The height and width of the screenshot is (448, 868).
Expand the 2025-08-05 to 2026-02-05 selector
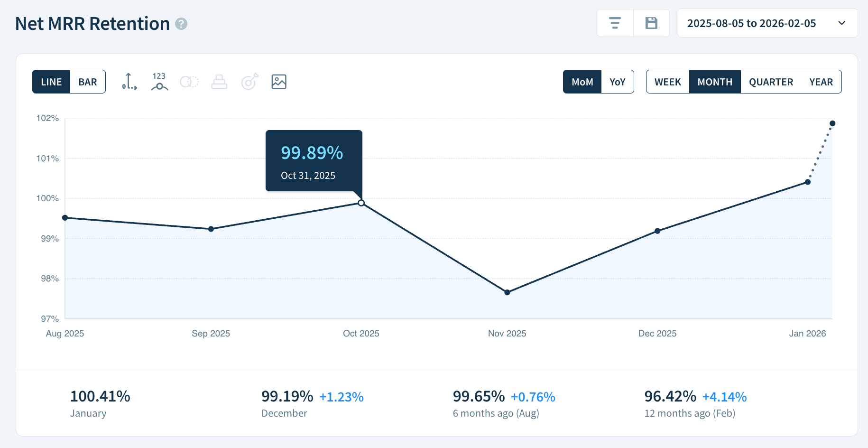[x=767, y=23]
